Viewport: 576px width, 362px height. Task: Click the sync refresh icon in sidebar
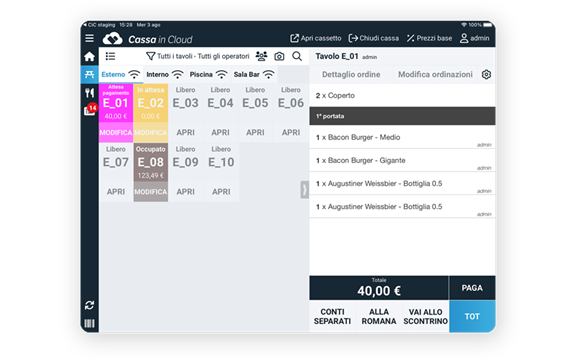pos(89,305)
